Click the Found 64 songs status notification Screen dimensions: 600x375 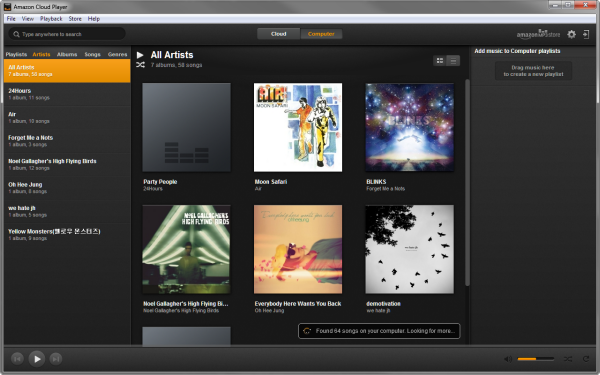379,331
